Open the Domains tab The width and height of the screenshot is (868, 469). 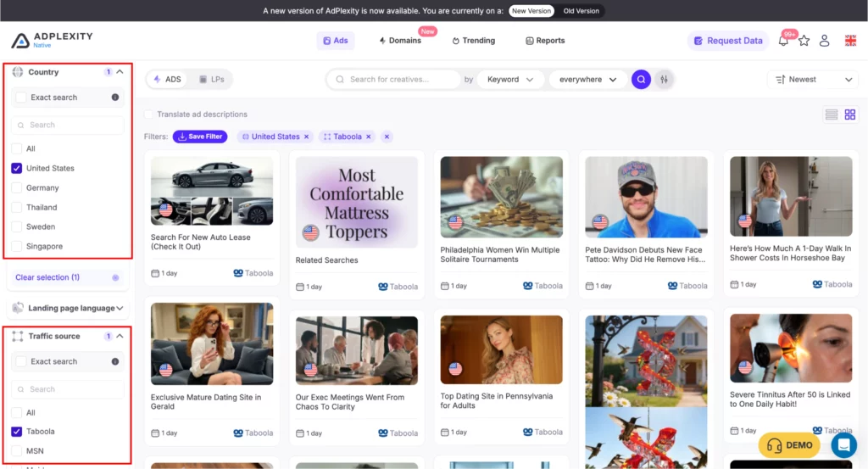400,41
